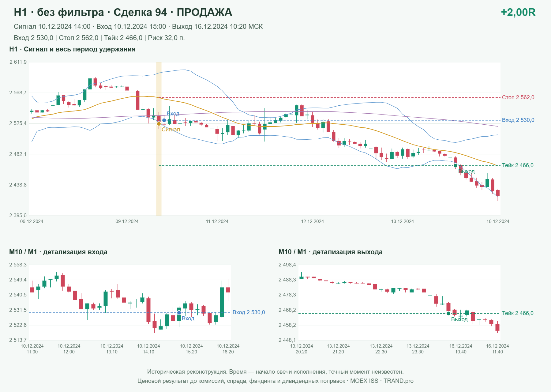
Task: Click the 2 513,7 axis label in entry detail
Action: (x=18, y=340)
